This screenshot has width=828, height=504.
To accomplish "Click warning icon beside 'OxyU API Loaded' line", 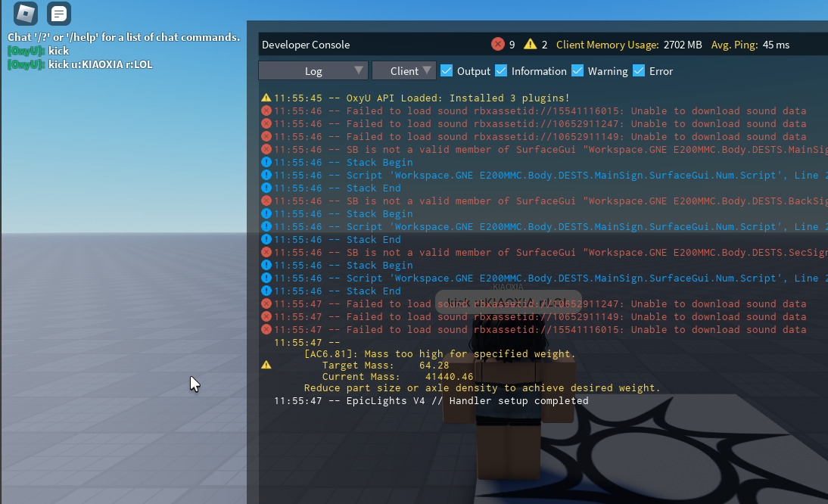I will (x=266, y=98).
